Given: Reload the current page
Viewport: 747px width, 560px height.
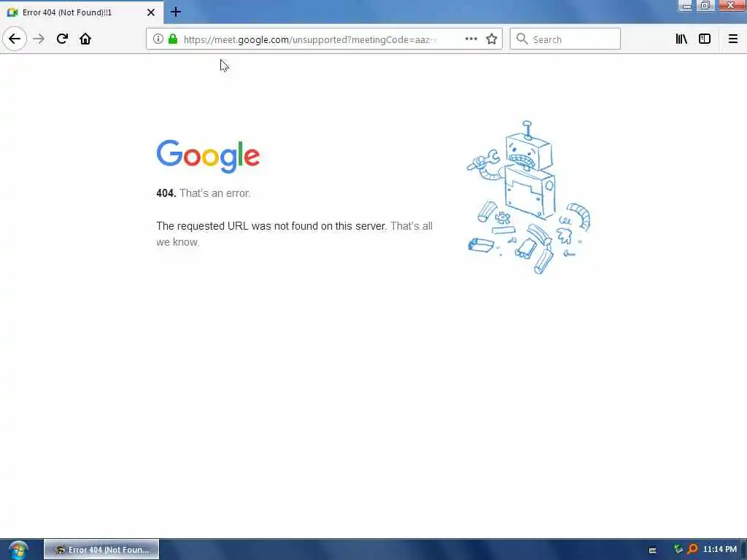Looking at the screenshot, I should (62, 39).
